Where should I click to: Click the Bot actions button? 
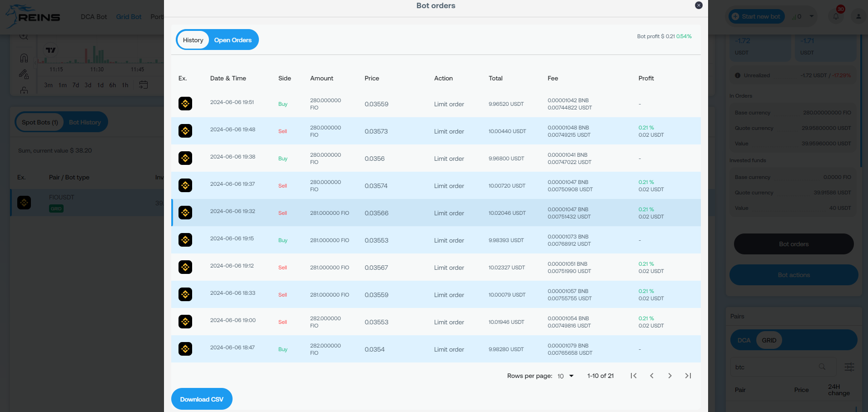point(794,275)
